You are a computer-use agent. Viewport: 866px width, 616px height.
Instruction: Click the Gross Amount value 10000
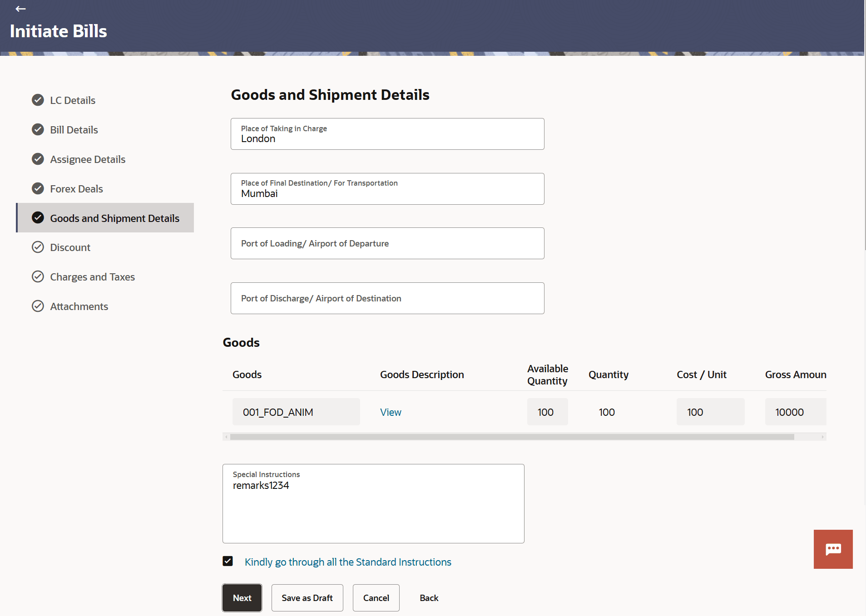tap(796, 412)
